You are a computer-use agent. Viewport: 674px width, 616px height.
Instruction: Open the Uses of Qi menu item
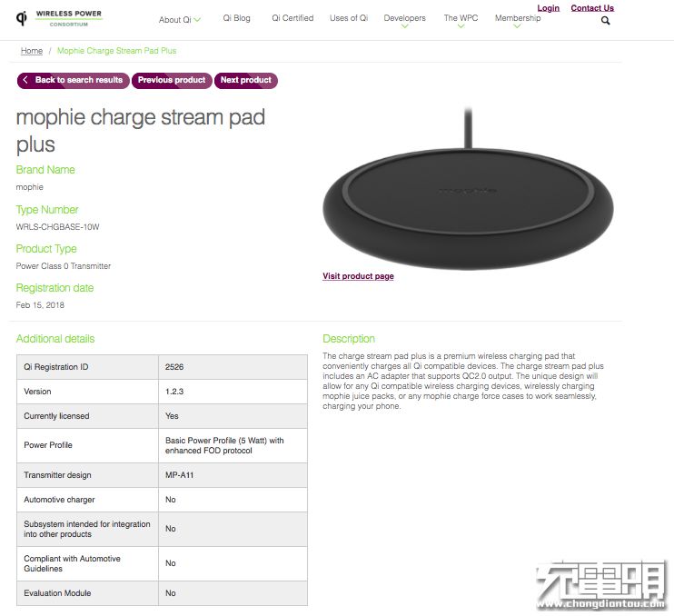349,18
